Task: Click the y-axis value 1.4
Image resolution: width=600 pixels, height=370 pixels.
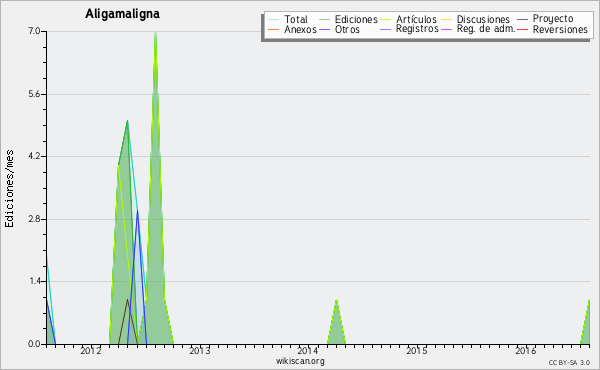Action: (x=34, y=281)
